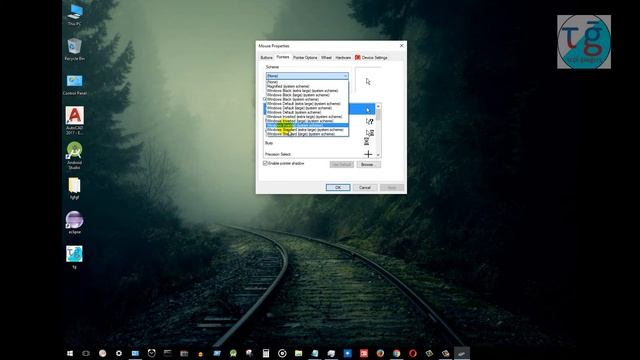Choose Windows Black (extra large) scheme

coord(307,91)
